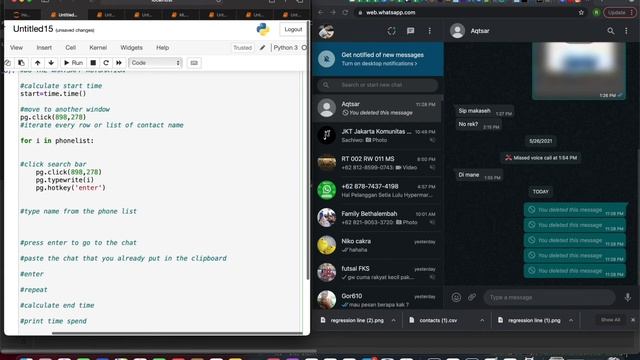Click the paste cells icon in Jupyter

tap(21, 63)
